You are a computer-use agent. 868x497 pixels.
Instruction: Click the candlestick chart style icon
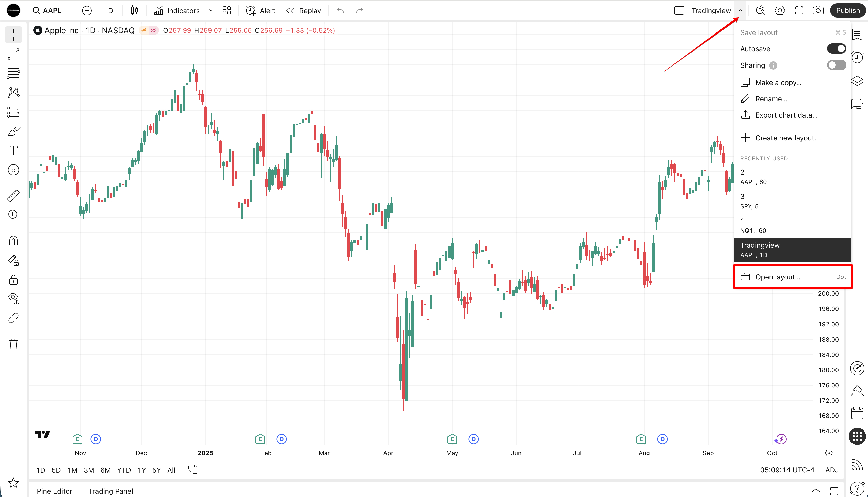(135, 11)
